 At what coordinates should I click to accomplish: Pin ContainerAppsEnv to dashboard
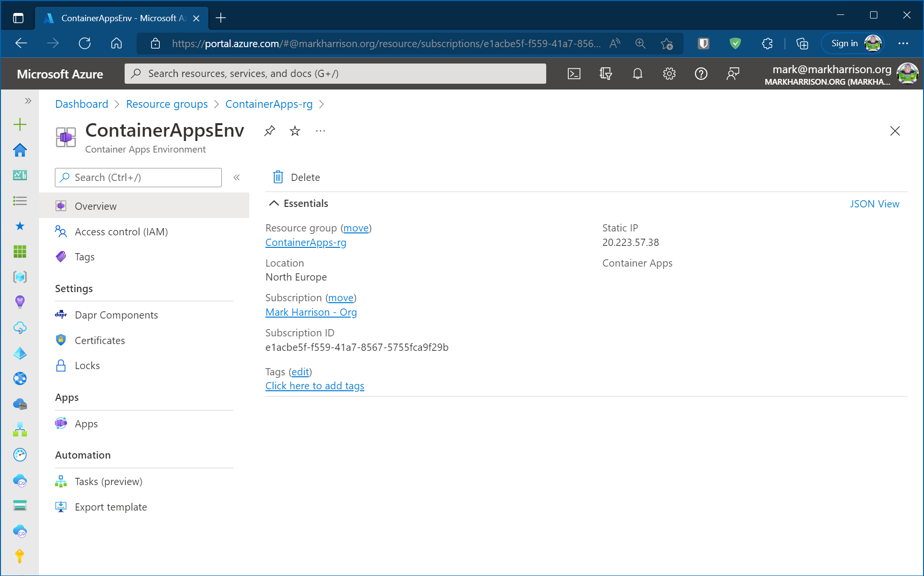[x=269, y=131]
